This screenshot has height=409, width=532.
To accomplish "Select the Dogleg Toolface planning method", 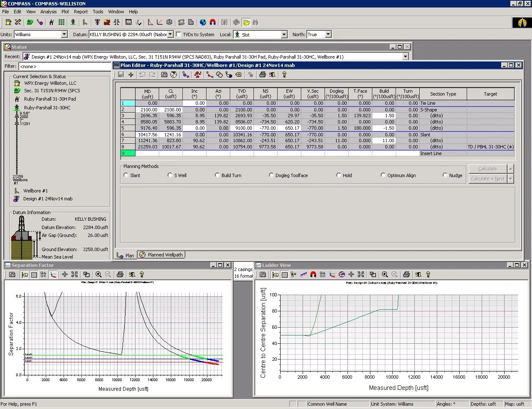I will [271, 175].
